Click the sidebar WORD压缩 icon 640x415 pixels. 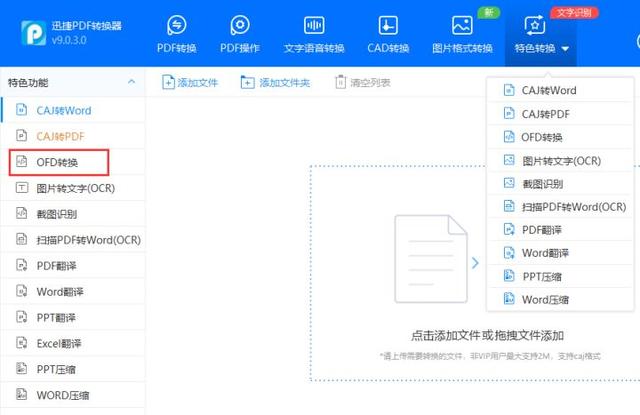click(21, 394)
